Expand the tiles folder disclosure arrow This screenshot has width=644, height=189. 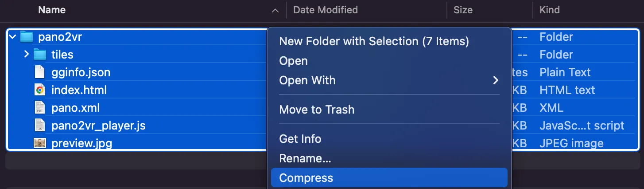point(26,55)
